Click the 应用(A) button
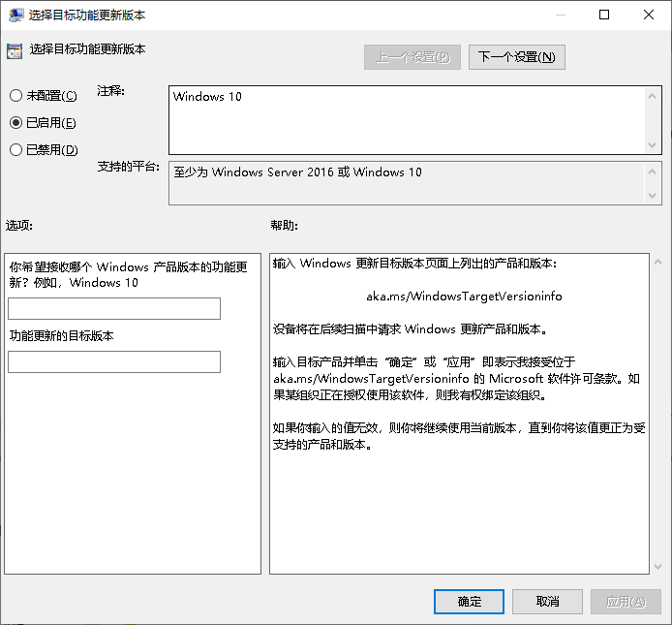Screen dimensions: 672x625 [626, 602]
